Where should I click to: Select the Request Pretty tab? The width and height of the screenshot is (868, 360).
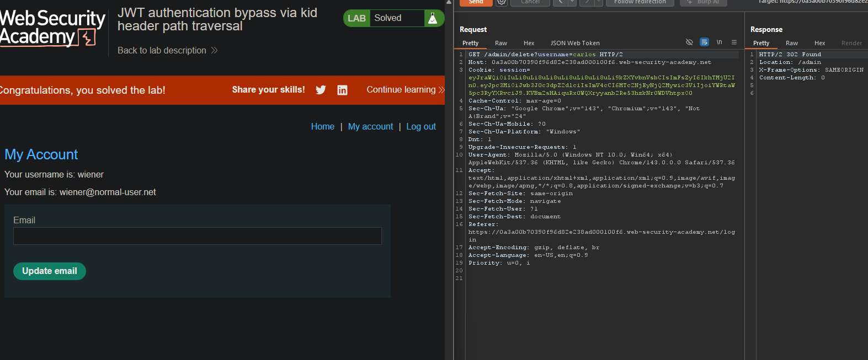pos(471,43)
